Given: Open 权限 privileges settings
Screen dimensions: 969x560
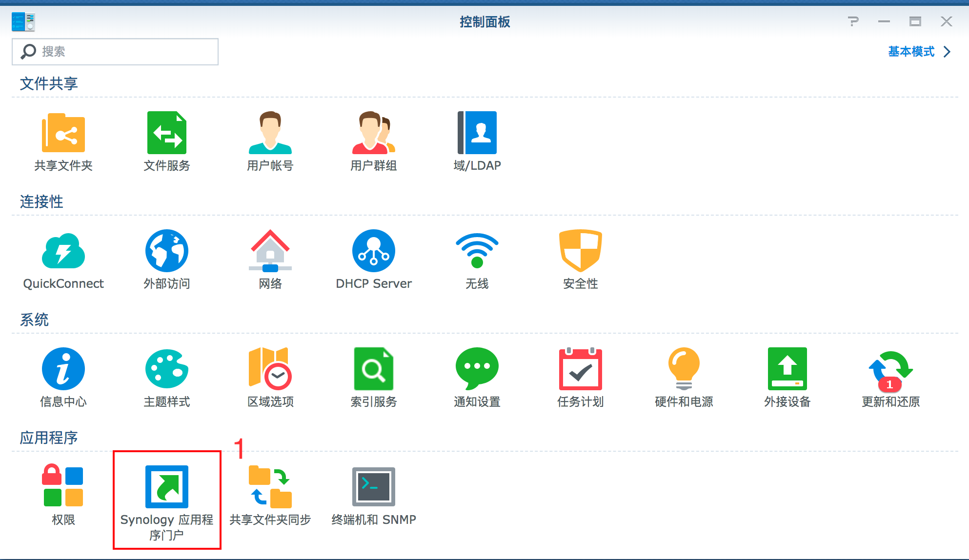Looking at the screenshot, I should tap(63, 486).
